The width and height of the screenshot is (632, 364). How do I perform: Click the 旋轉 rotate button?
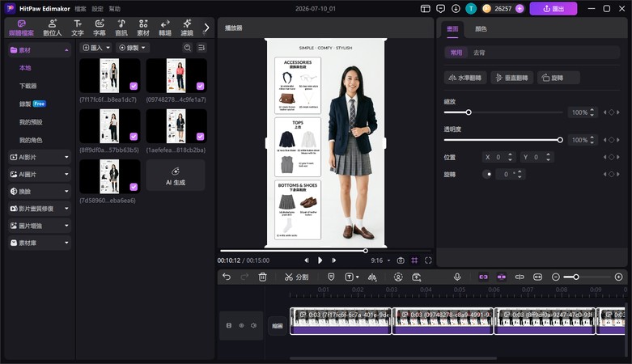click(x=558, y=78)
